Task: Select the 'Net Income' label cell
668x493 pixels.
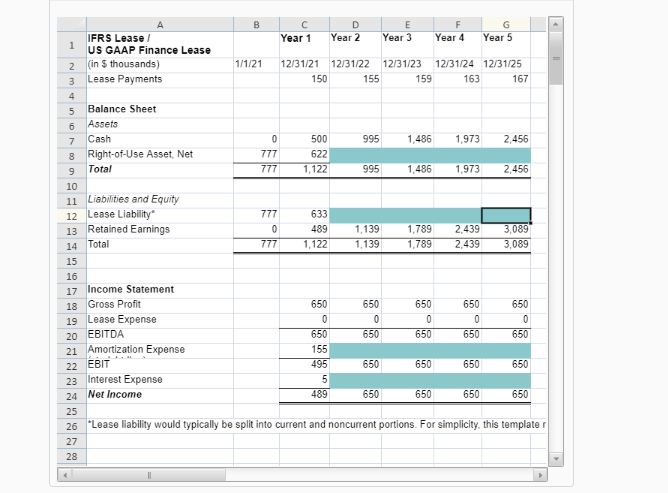Action: coord(160,395)
